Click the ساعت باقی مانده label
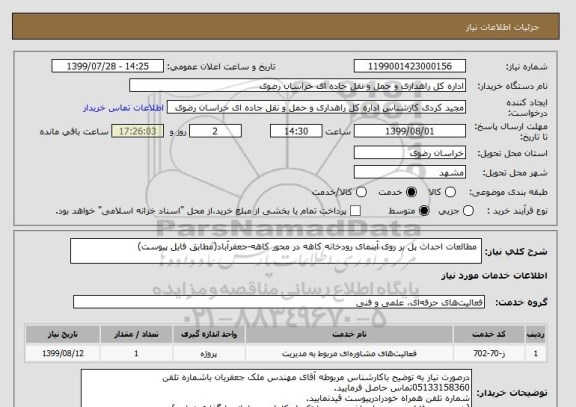Image resolution: width=576 pixels, height=407 pixels. [74, 132]
